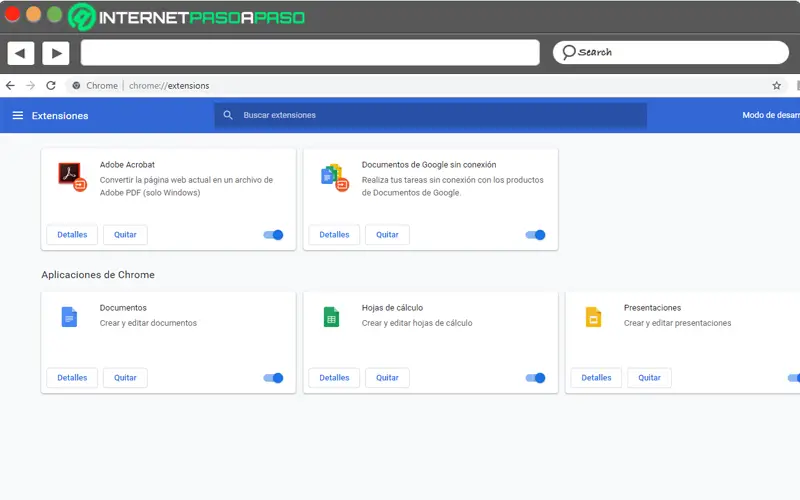
Task: Click the yellow Presentaciones app icon
Action: pos(593,317)
